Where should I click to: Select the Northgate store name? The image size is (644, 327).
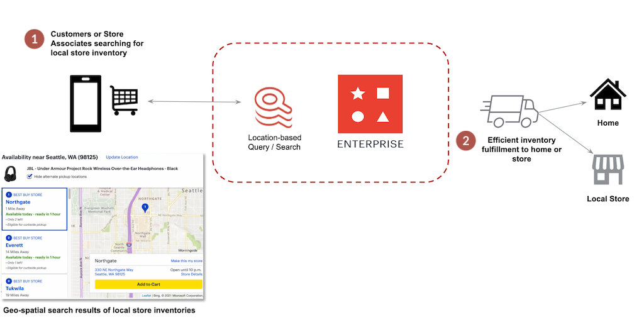[18, 202]
